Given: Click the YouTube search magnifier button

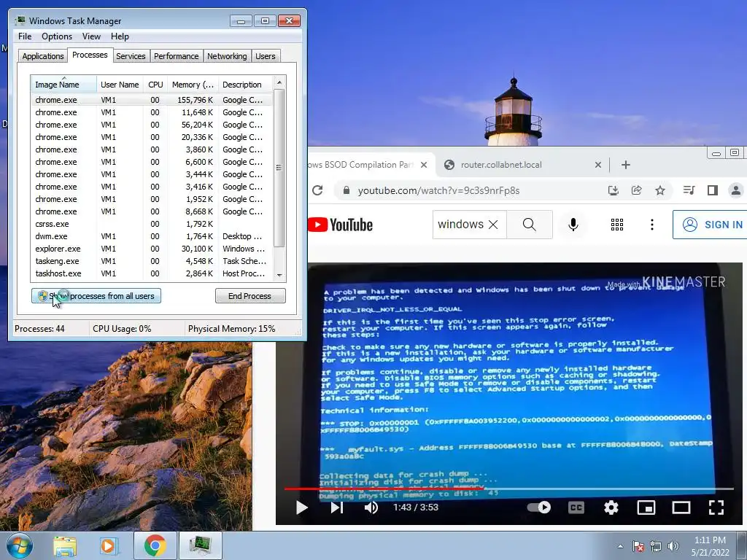Looking at the screenshot, I should tap(530, 225).
